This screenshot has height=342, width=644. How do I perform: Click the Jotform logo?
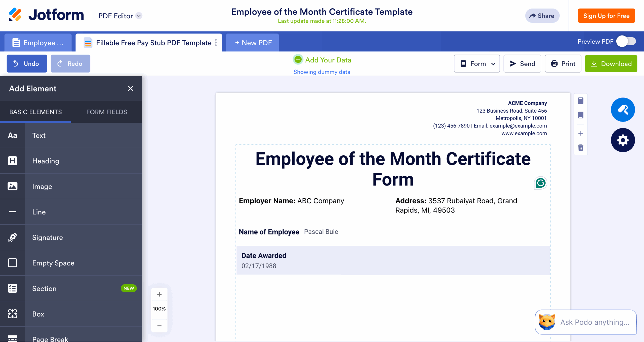click(46, 15)
